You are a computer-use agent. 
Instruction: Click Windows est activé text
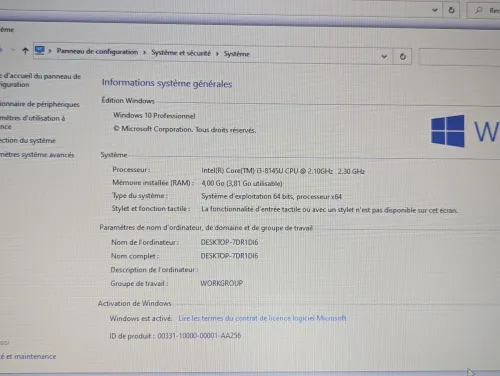[141, 318]
